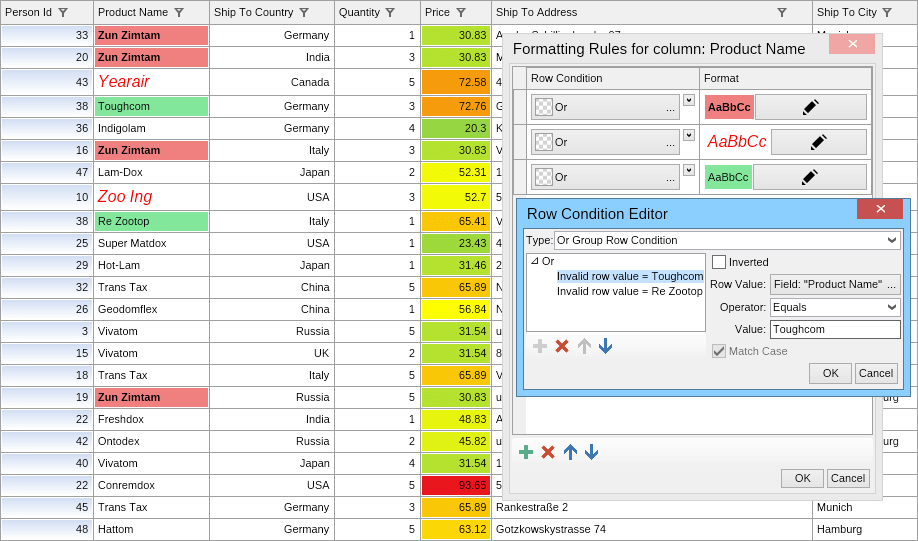The height and width of the screenshot is (541, 918).
Task: Add new formatting rule with green plus
Action: coord(526,452)
